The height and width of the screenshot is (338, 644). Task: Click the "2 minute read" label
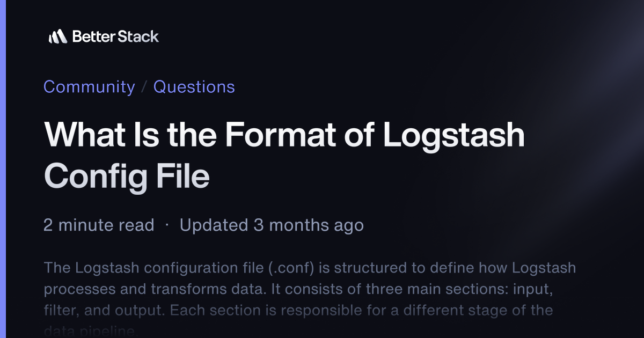coord(99,225)
